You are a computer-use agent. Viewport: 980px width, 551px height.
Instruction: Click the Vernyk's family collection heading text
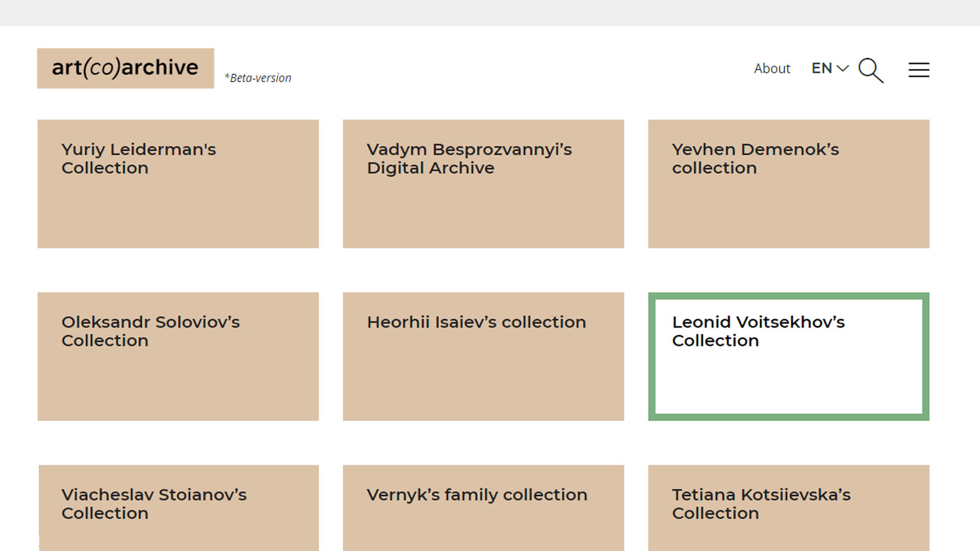pos(477,495)
